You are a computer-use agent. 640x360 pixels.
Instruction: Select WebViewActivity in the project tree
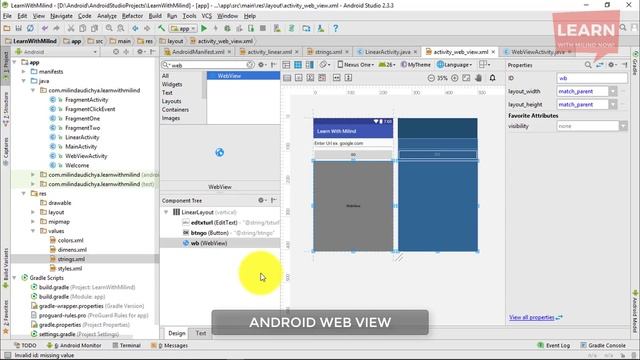point(86,156)
